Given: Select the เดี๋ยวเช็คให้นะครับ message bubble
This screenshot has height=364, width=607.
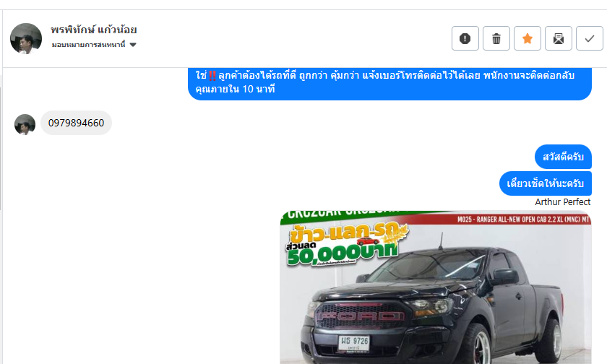Looking at the screenshot, I should (x=546, y=183).
